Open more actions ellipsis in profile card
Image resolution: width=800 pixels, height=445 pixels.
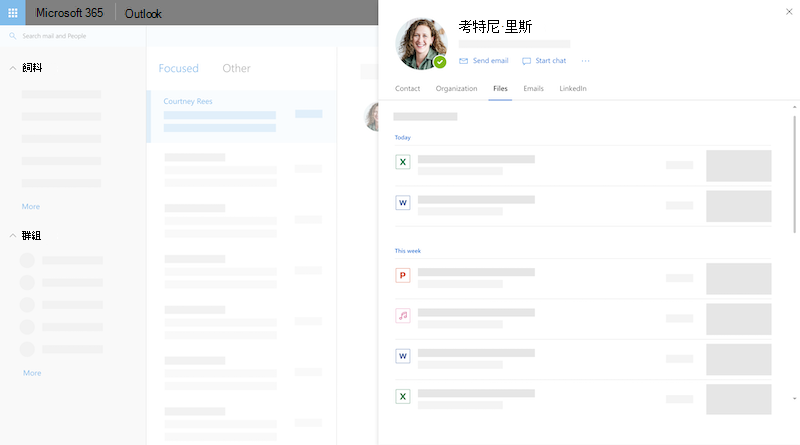(x=585, y=61)
